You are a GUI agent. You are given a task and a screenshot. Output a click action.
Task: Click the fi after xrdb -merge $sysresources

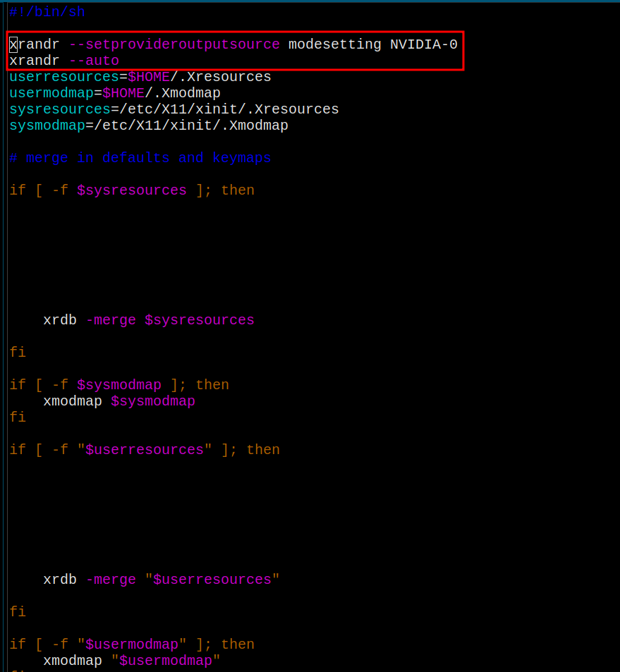tap(18, 353)
